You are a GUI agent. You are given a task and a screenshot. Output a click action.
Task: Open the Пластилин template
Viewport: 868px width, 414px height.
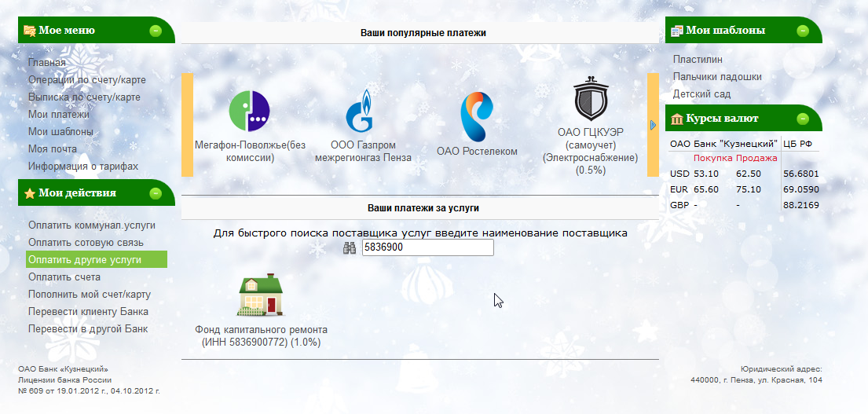point(698,60)
